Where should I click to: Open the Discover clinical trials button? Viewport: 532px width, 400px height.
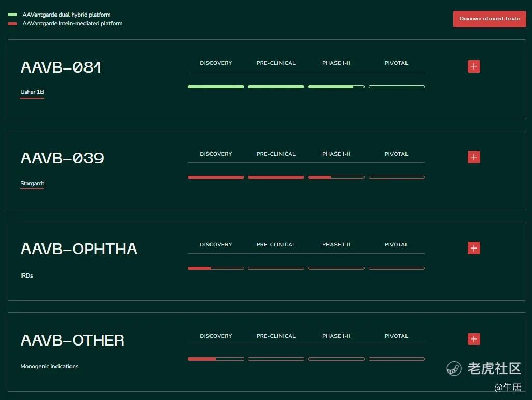[x=489, y=19]
